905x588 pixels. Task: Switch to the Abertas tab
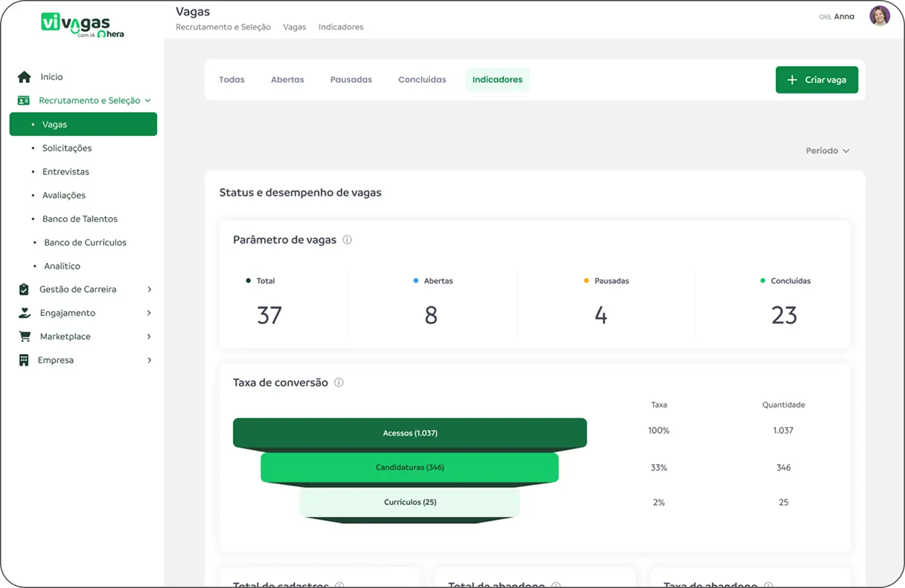tap(287, 80)
